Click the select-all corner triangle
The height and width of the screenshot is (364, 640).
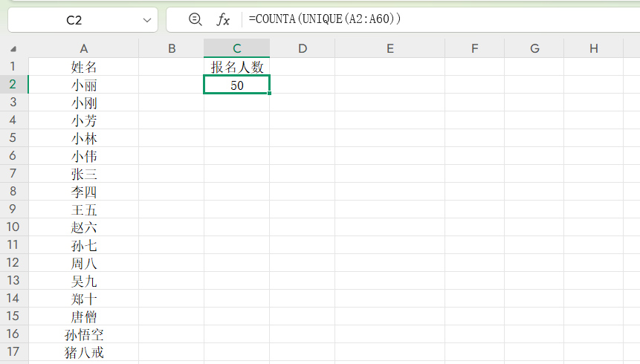point(14,49)
